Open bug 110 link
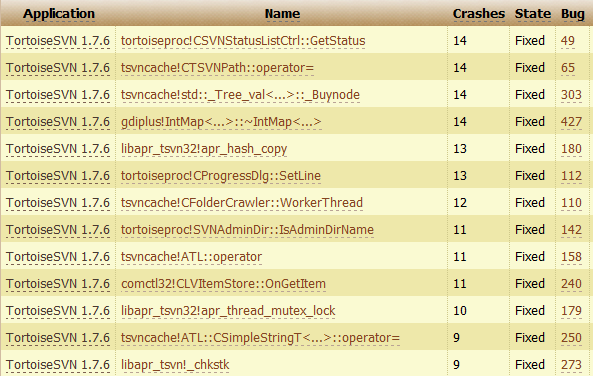 [x=571, y=203]
